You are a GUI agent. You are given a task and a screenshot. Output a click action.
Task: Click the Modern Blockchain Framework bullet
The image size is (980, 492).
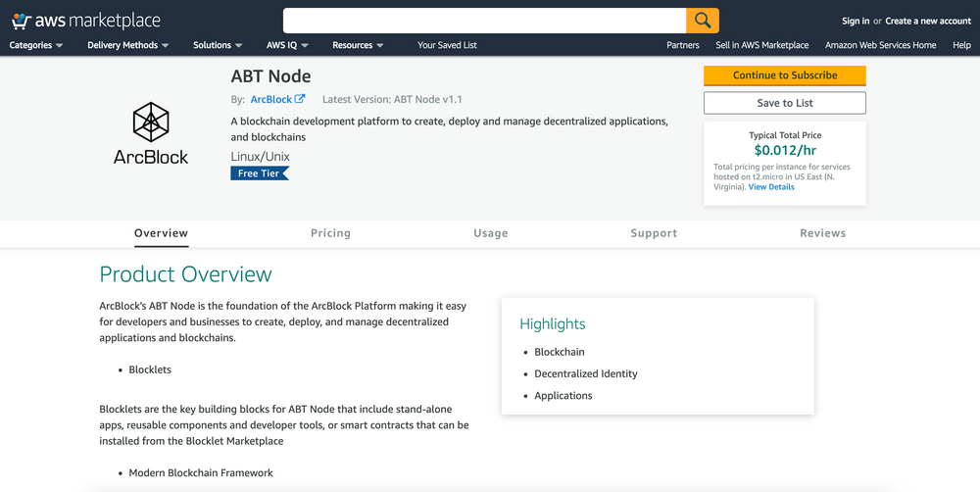(x=201, y=472)
